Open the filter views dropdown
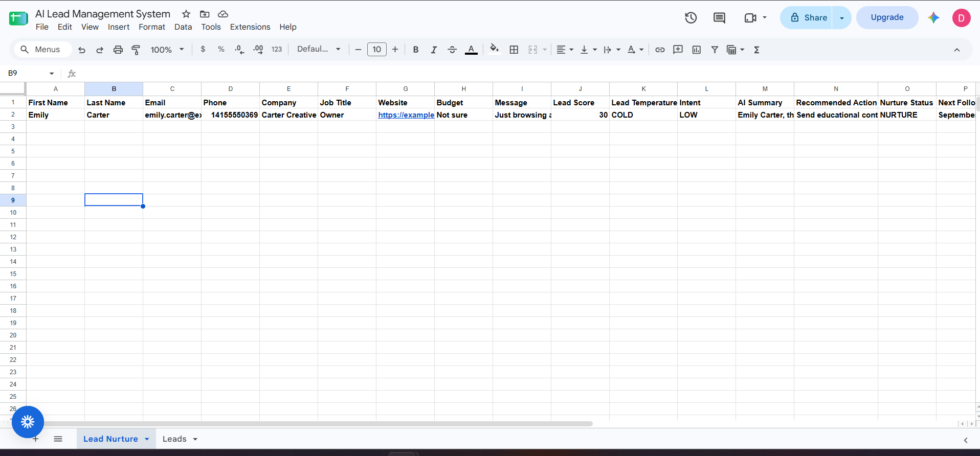 click(x=736, y=50)
